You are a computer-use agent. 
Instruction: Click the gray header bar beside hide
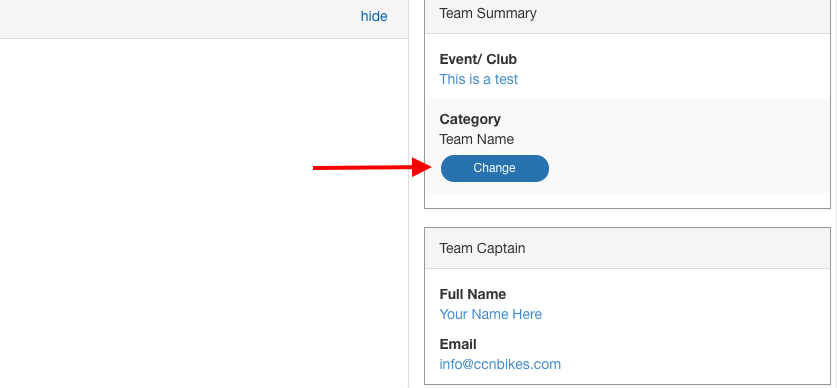point(176,17)
